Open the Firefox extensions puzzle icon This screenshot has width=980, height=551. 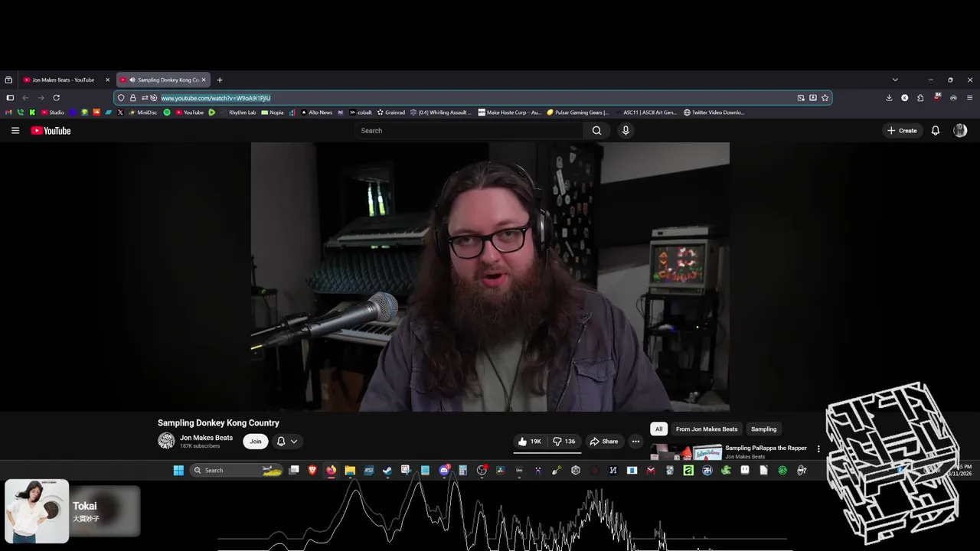(x=920, y=98)
